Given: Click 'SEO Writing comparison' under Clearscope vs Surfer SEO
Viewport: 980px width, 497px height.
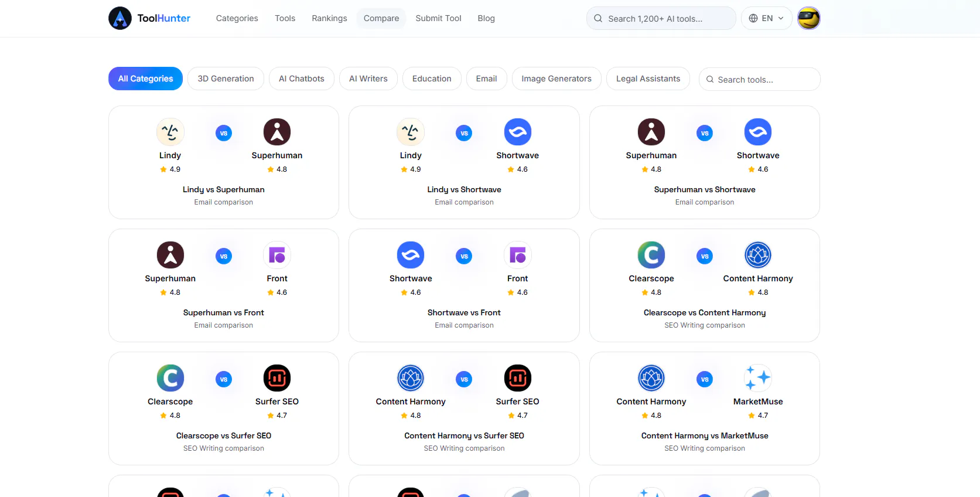Looking at the screenshot, I should click(224, 448).
